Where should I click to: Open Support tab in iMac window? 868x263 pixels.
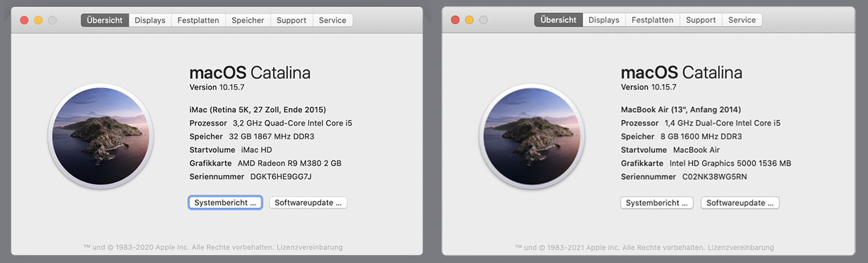click(292, 20)
